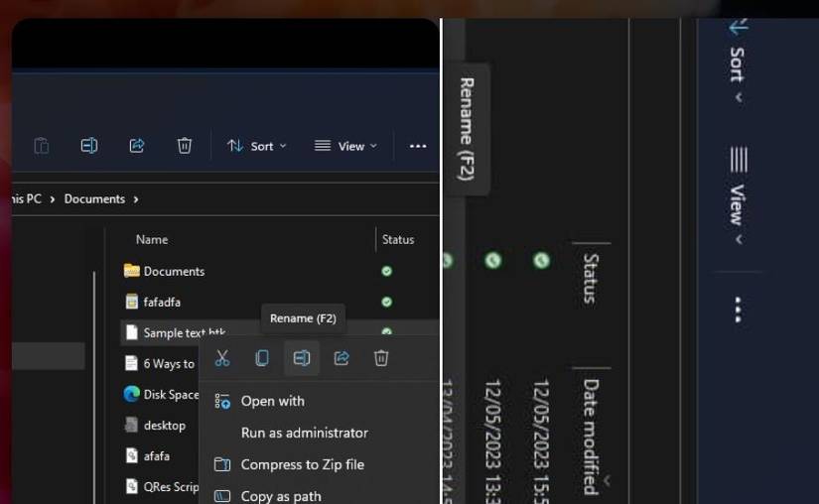The image size is (819, 504).
Task: Click the Share icon in the top toolbar
Action: tap(137, 146)
